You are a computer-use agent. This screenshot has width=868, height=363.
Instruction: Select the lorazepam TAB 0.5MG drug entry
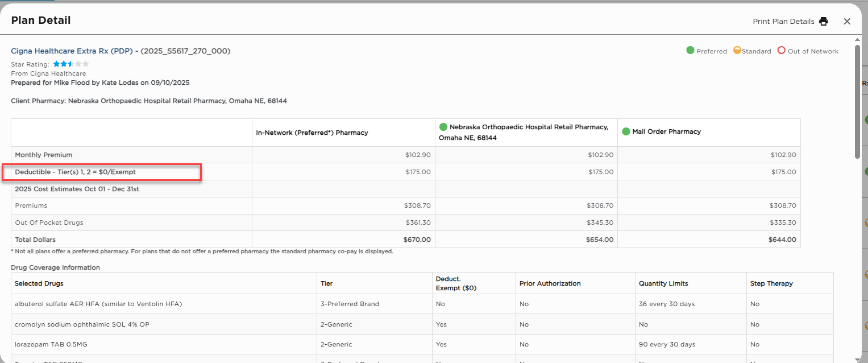click(x=51, y=344)
